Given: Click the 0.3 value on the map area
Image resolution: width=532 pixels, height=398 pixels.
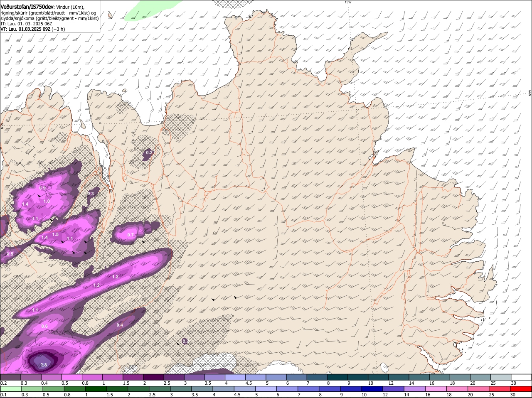Looking at the screenshot, I should click(x=91, y=194).
